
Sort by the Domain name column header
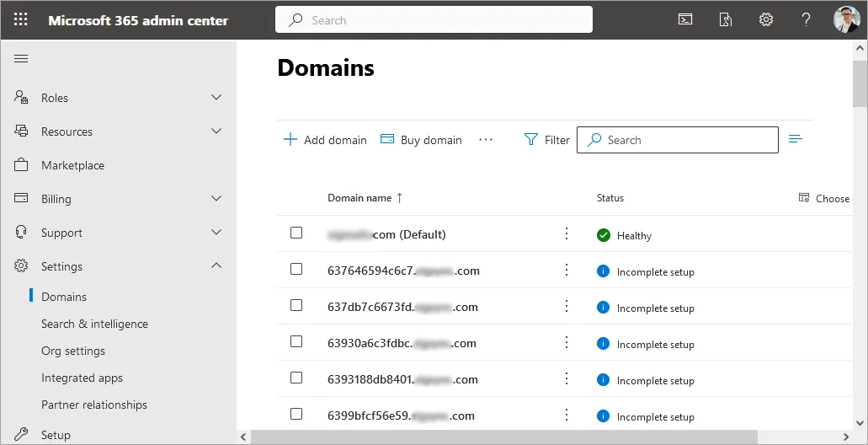tap(365, 198)
